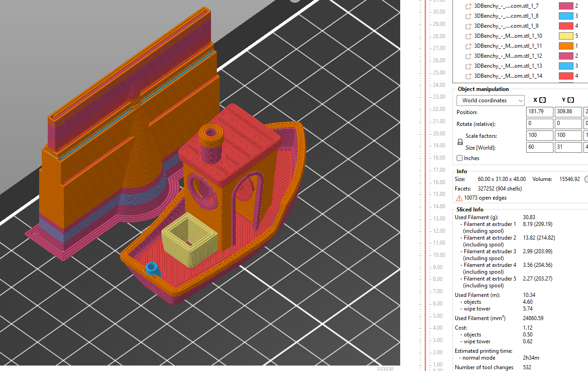Click the orange extruder swatch for stl_1_11

(x=566, y=46)
